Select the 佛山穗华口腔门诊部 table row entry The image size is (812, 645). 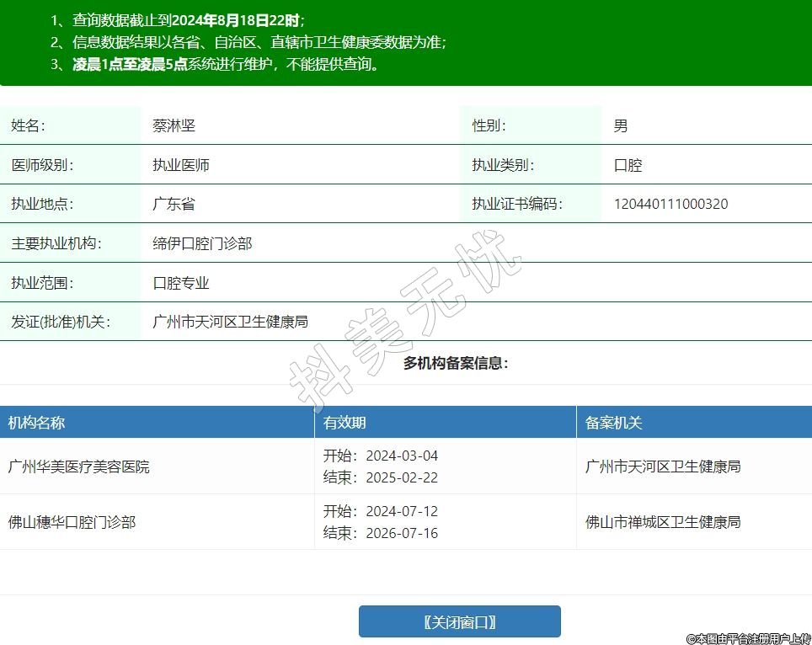click(72, 522)
